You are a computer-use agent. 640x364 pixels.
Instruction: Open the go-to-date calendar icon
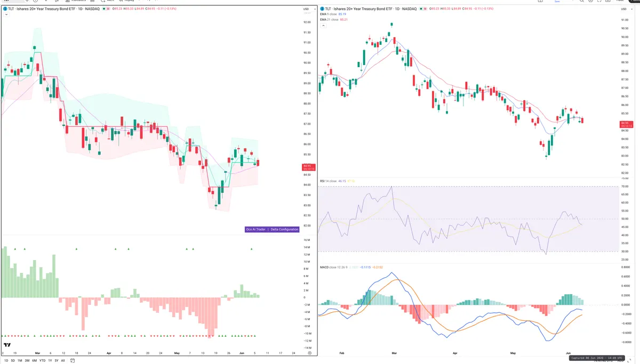click(72, 361)
